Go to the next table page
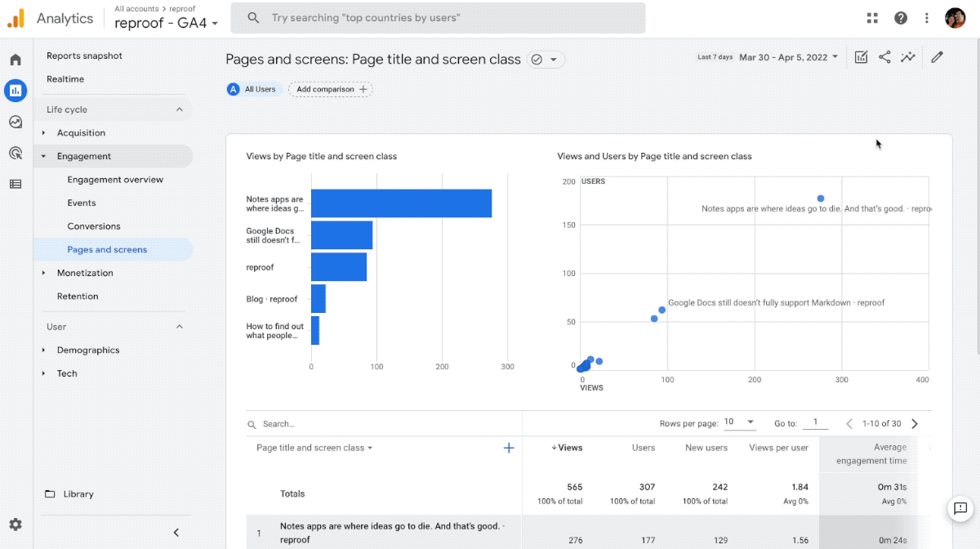The height and width of the screenshot is (549, 980). (915, 424)
